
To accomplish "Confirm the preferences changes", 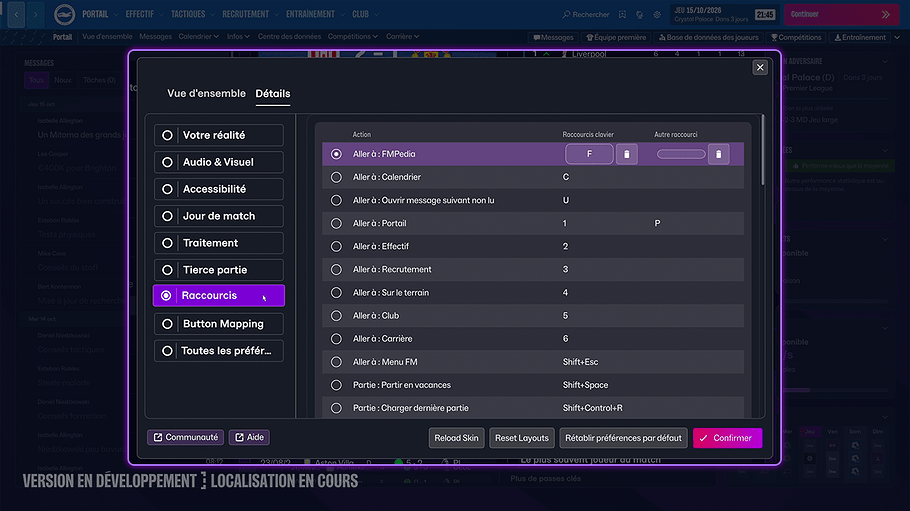I will click(x=727, y=438).
